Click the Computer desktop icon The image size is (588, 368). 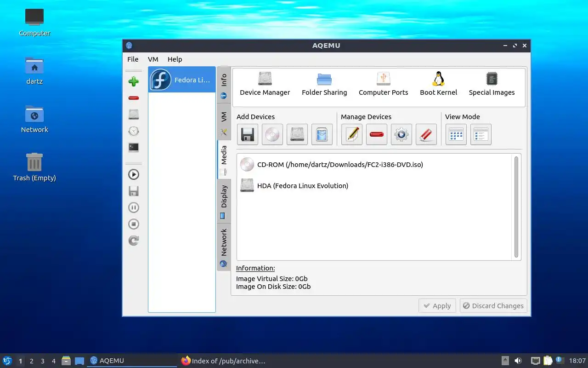click(34, 22)
